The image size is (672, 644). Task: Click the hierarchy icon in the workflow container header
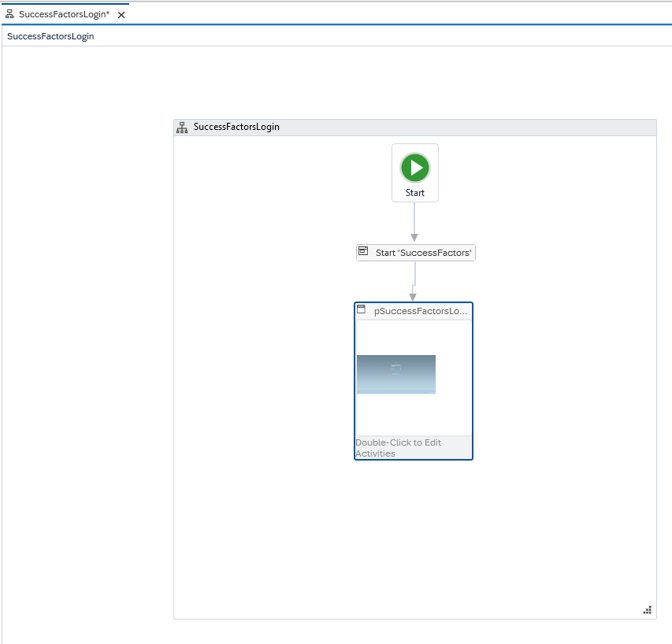(182, 128)
